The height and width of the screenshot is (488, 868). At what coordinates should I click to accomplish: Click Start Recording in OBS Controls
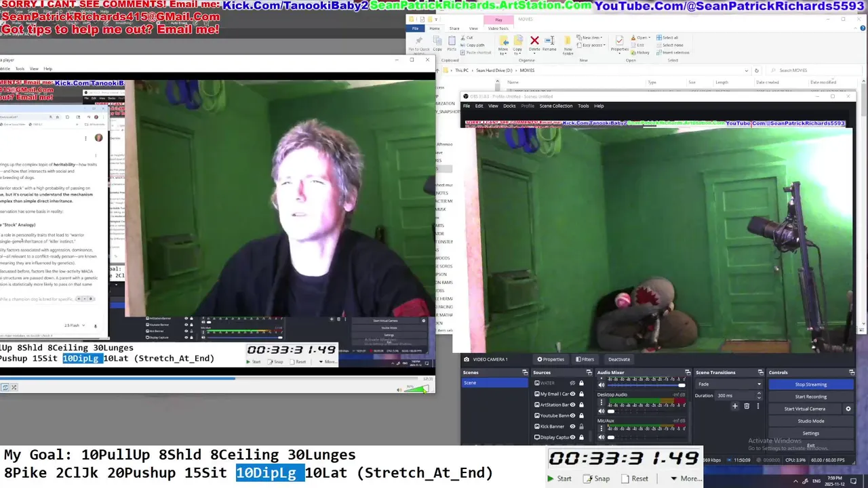tap(811, 396)
